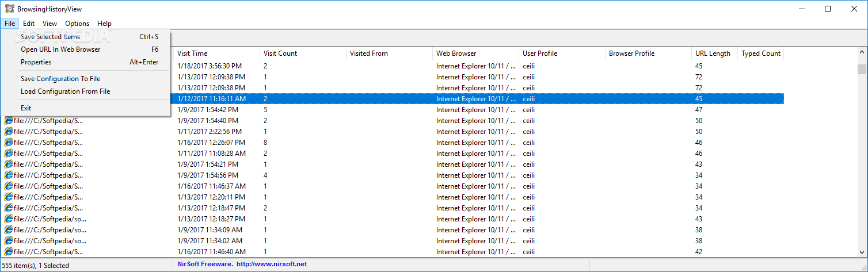Viewport: 868px width, 272px height.
Task: Click Internet Explorer icon in 1/16/2017 12:26:07 PM row
Action: click(9, 143)
